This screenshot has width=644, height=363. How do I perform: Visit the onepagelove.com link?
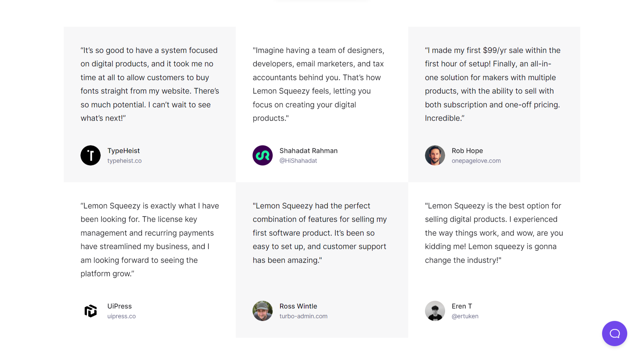[x=476, y=161]
